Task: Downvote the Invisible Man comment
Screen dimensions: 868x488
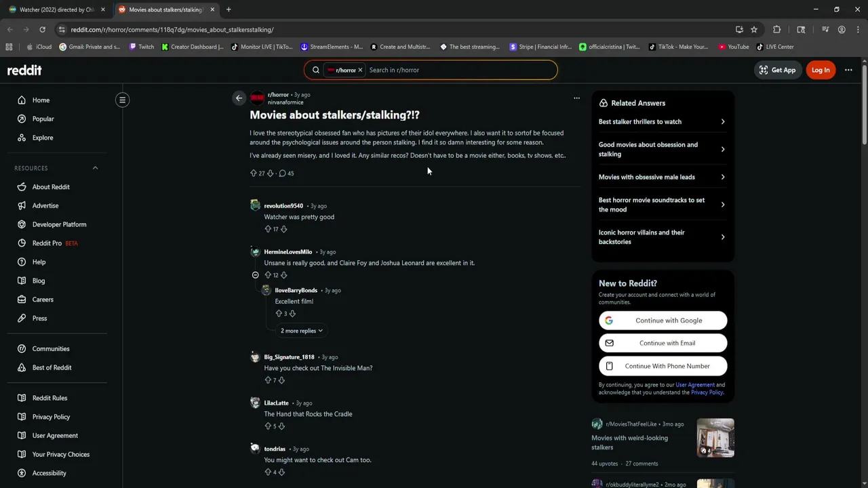Action: pyautogui.click(x=281, y=380)
